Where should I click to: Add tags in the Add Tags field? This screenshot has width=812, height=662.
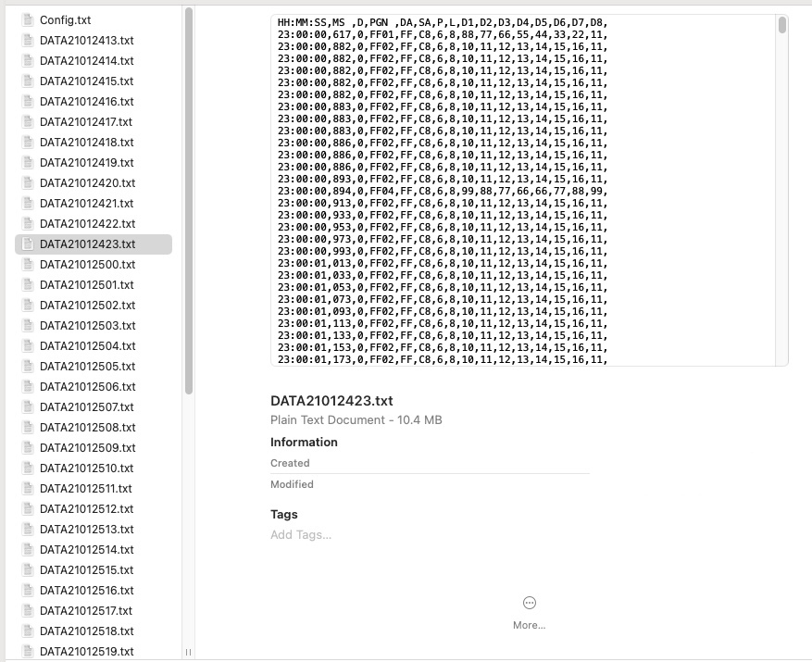301,535
